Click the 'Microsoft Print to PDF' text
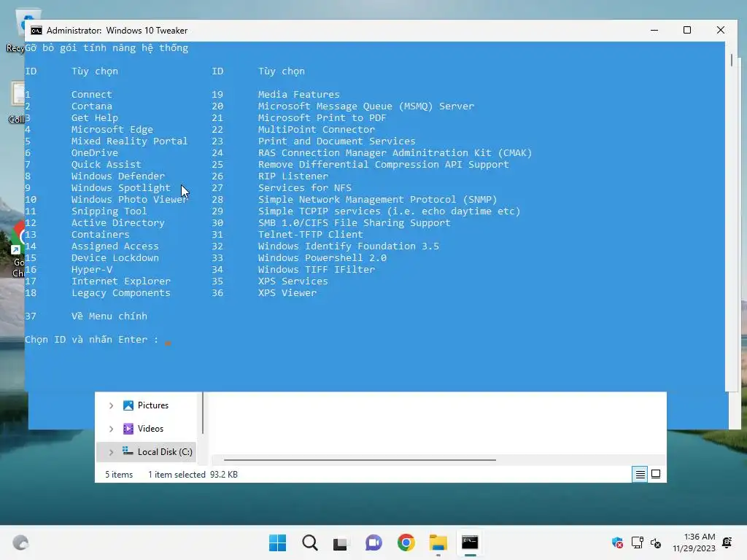Viewport: 747px width, 560px height. [x=322, y=117]
